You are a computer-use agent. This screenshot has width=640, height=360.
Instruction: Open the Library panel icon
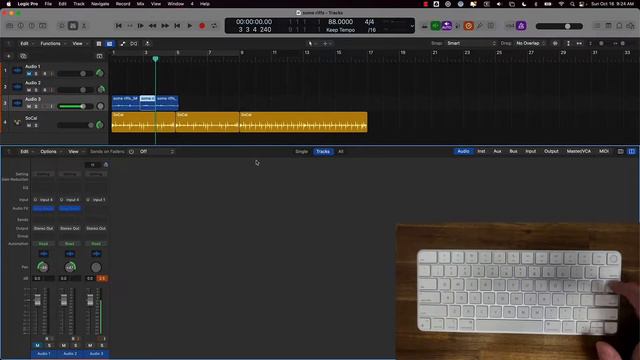pos(9,26)
